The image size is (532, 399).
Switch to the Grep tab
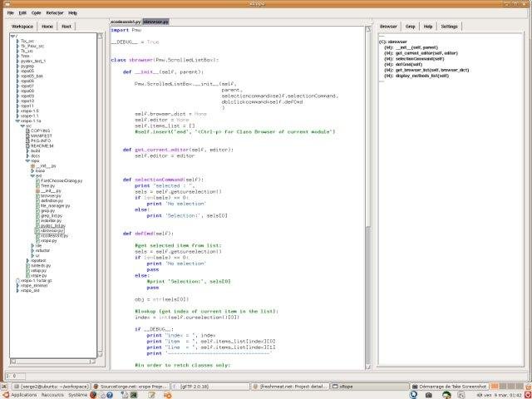[409, 27]
